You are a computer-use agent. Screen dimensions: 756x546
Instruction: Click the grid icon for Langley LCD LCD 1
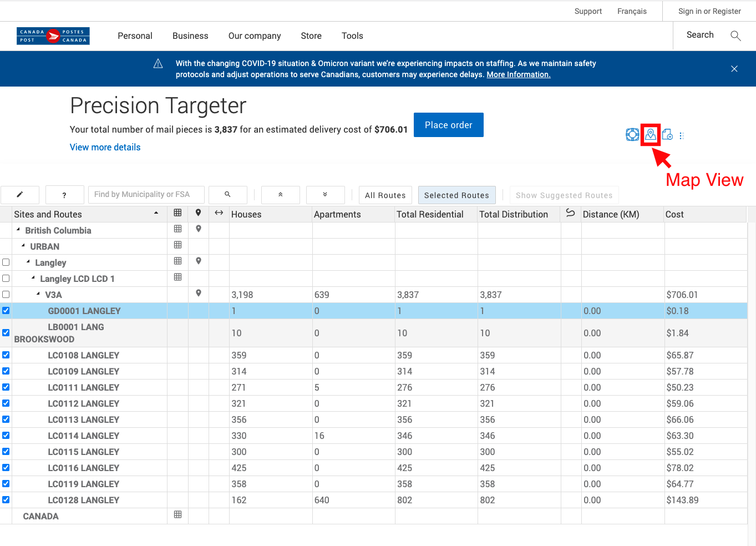coord(177,277)
